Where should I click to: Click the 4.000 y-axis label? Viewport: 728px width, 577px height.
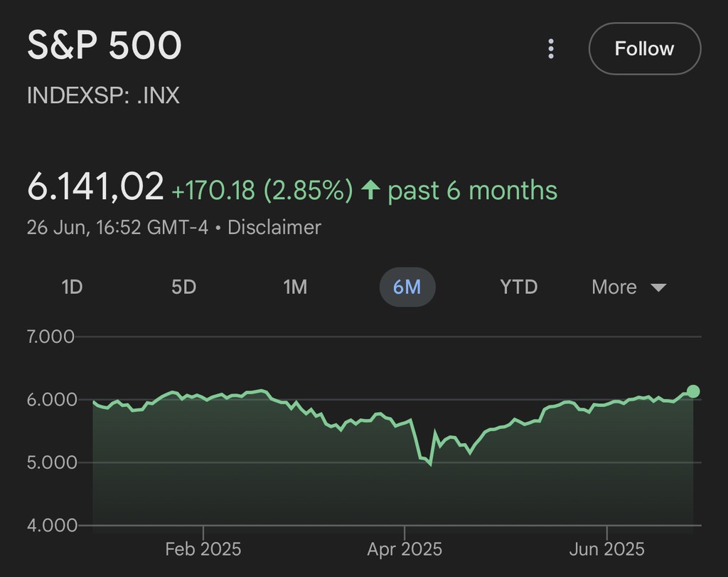(x=50, y=526)
